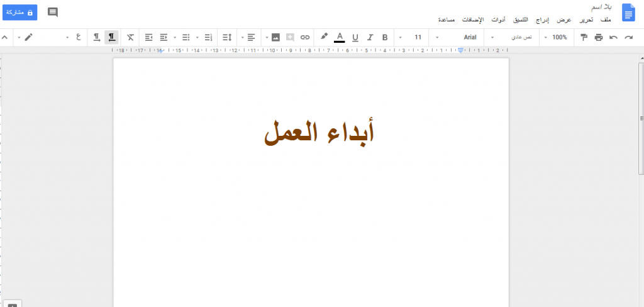Screen dimensions: 644x307
Task: Apply bulleted list formatting
Action: coord(186,37)
